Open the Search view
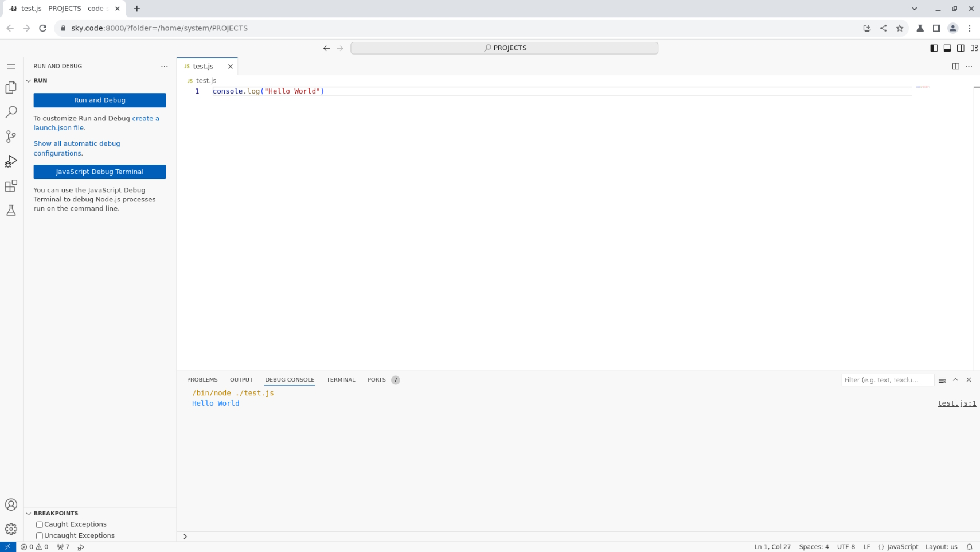This screenshot has height=552, width=980. pyautogui.click(x=11, y=112)
